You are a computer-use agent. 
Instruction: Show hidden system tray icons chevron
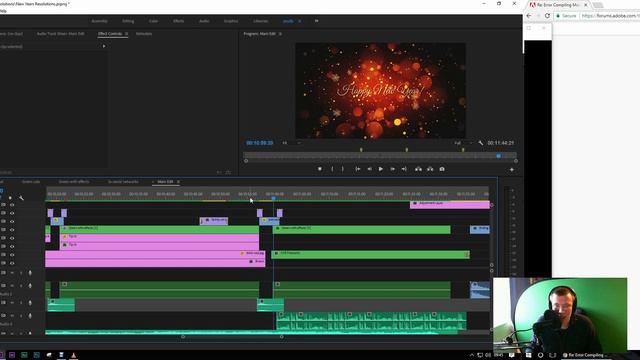471,355
